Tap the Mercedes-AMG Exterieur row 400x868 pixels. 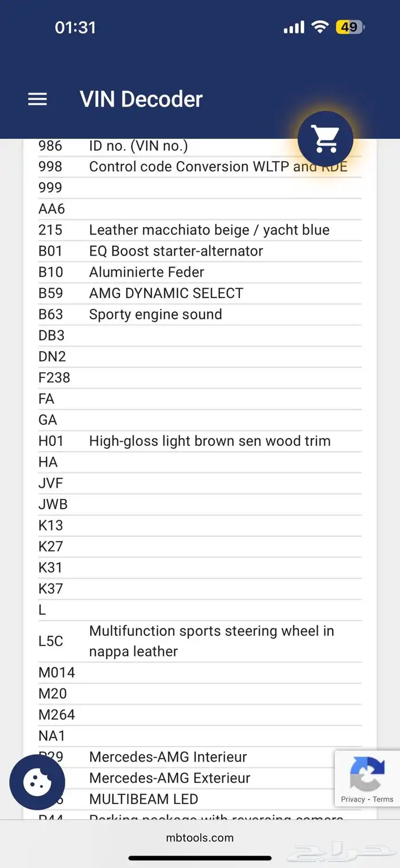pos(170,778)
